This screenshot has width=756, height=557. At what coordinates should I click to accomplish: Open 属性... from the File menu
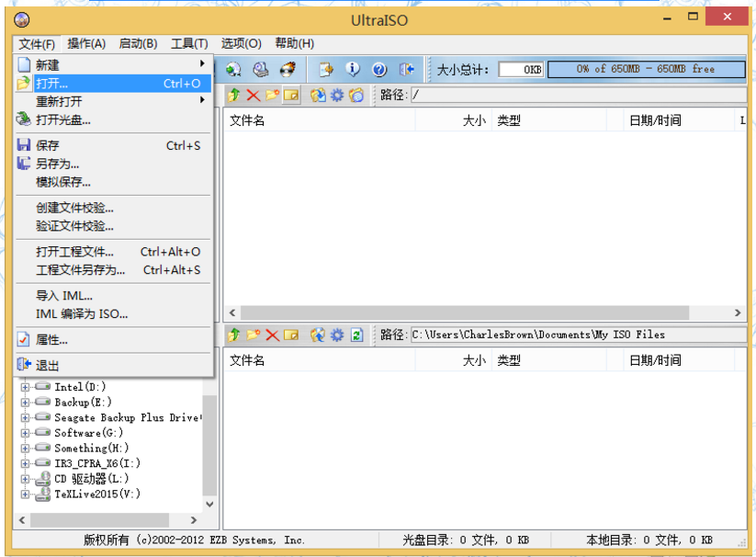113,340
